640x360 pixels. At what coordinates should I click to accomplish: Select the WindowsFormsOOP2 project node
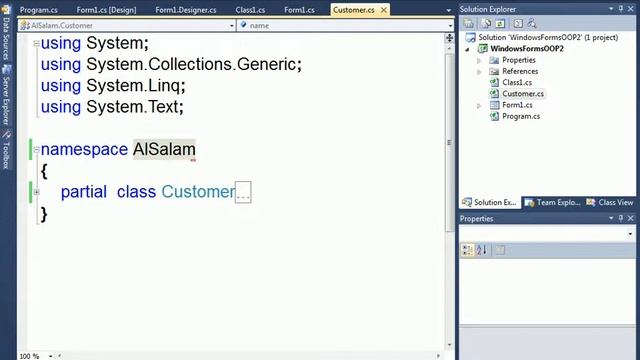point(527,49)
